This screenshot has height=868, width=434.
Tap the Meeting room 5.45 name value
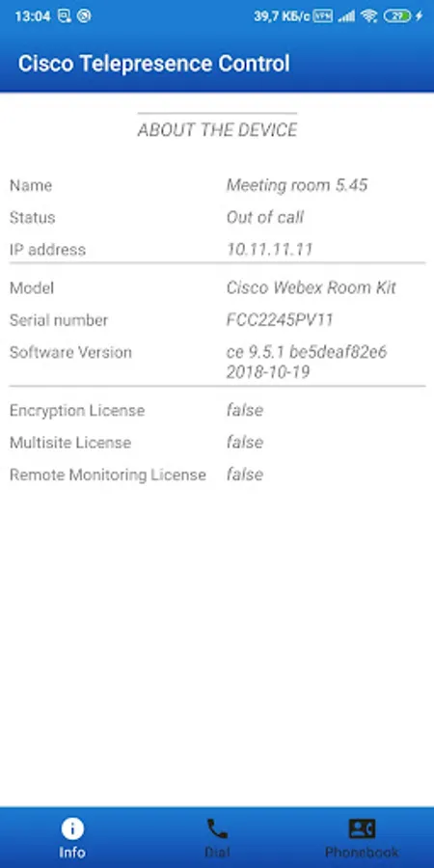coord(297,185)
